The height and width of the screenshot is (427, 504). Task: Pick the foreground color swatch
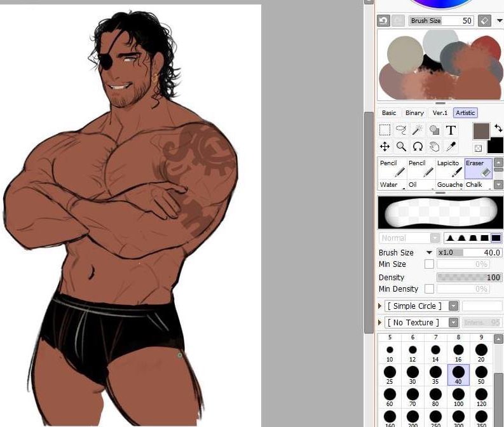coord(481,131)
